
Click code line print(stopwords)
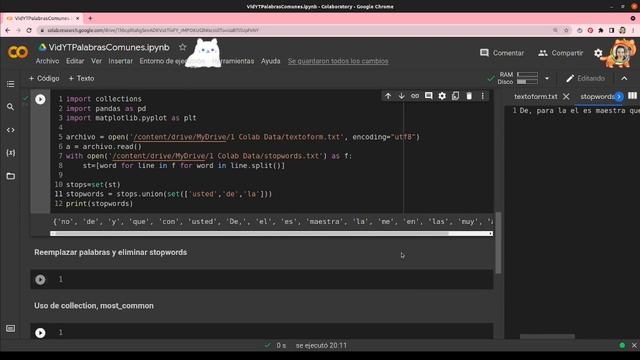point(100,204)
